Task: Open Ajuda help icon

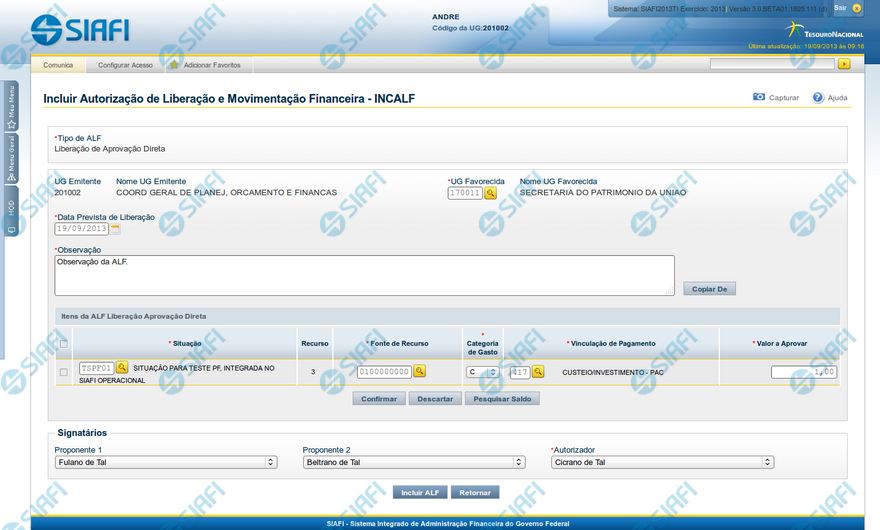Action: [818, 98]
